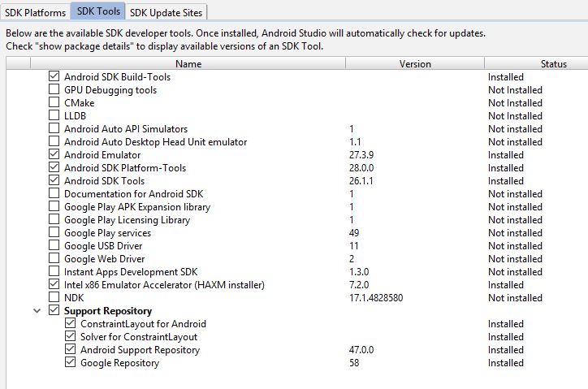Switch to the SDK Platforms tab
This screenshot has width=588, height=389.
(x=34, y=12)
